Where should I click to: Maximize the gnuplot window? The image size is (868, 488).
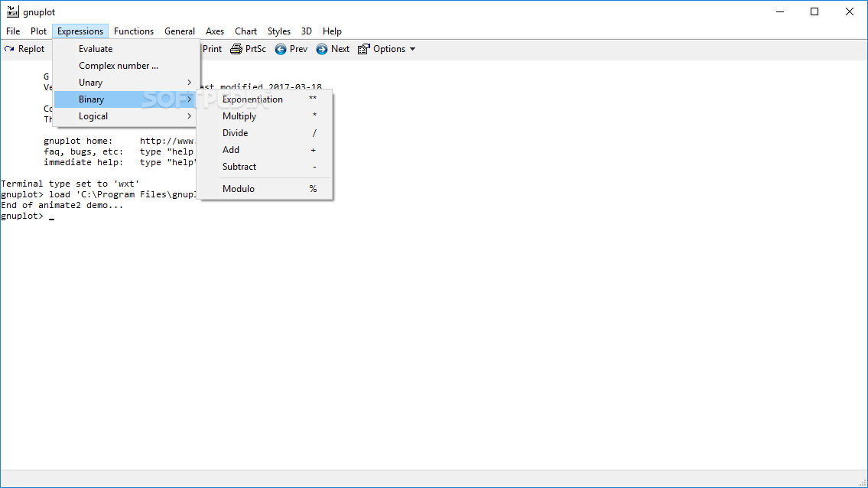pyautogui.click(x=814, y=11)
